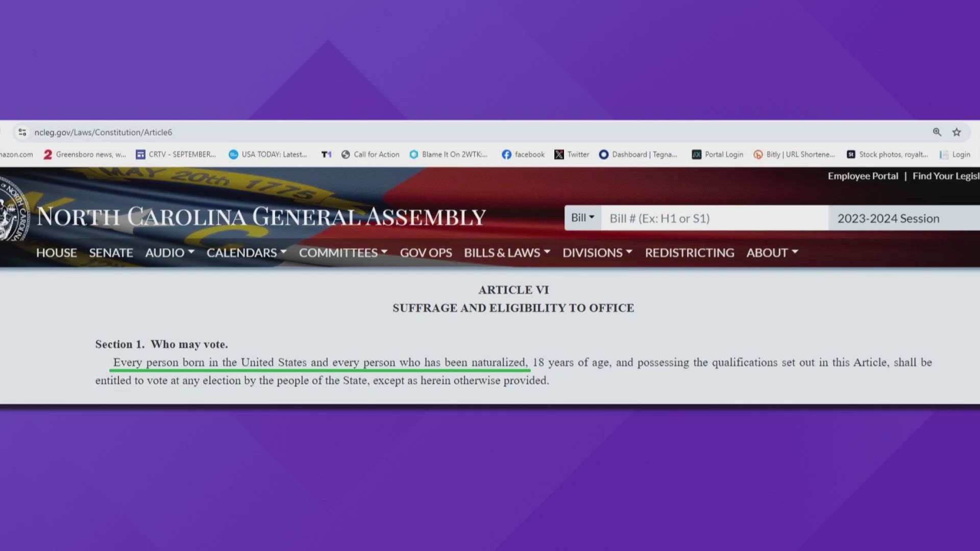980x551 pixels.
Task: Click the Find Your Legis... link
Action: [946, 176]
